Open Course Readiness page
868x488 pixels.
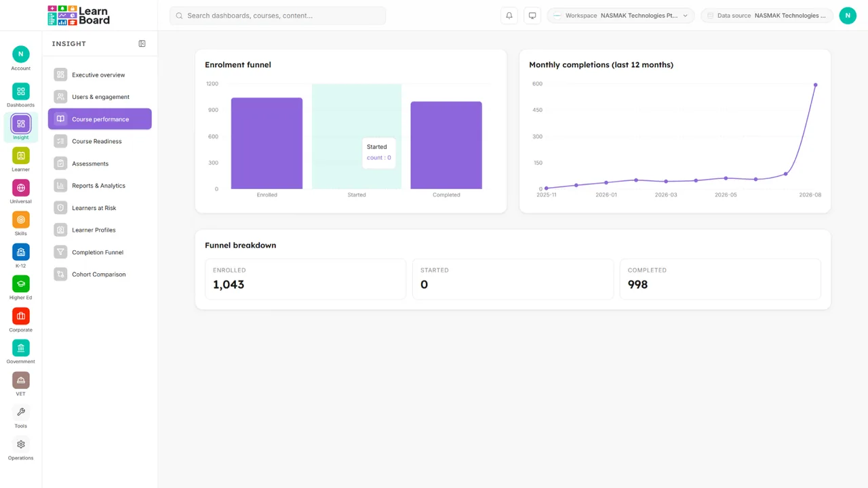point(100,141)
